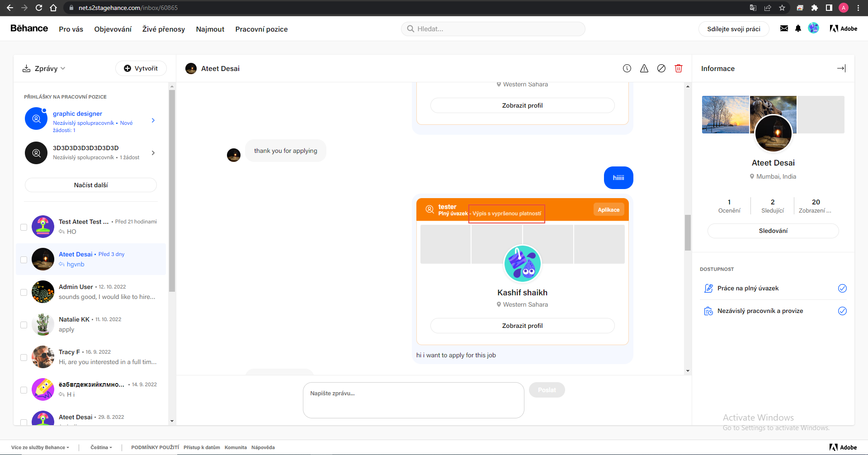Collapse the Informace panel arrow icon
Viewport: 868px width, 455px height.
pyautogui.click(x=841, y=68)
